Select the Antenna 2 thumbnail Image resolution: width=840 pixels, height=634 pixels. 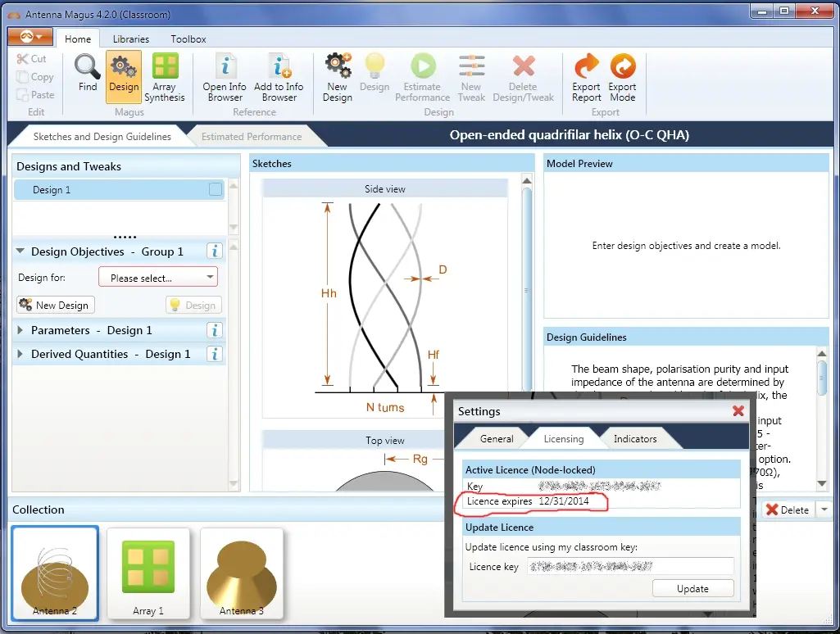coord(55,573)
